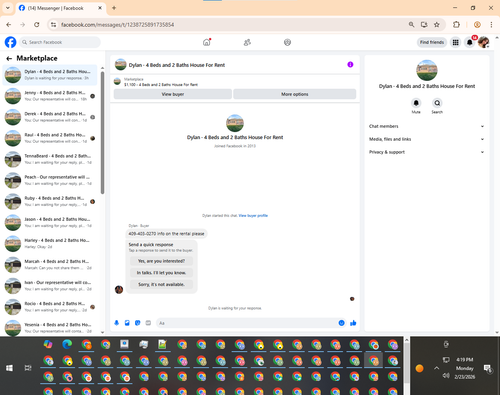
Task: Show hidden system tray icons
Action: click(x=436, y=368)
